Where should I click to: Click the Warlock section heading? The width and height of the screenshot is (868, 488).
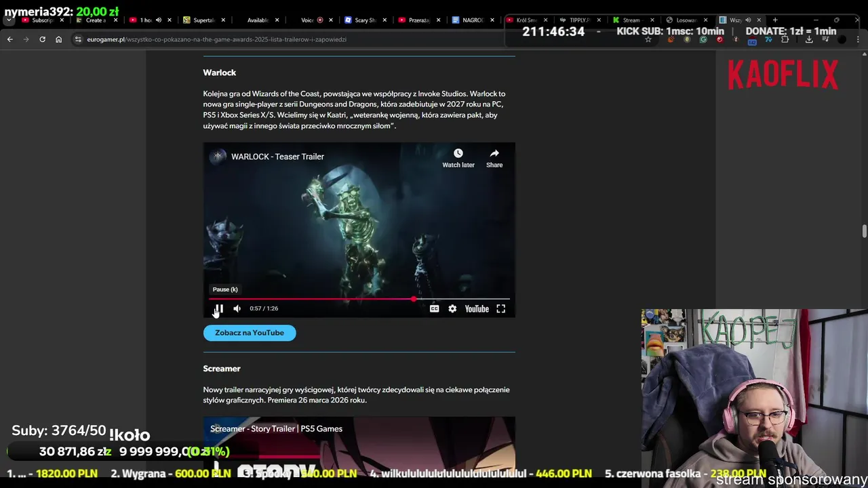(x=219, y=73)
